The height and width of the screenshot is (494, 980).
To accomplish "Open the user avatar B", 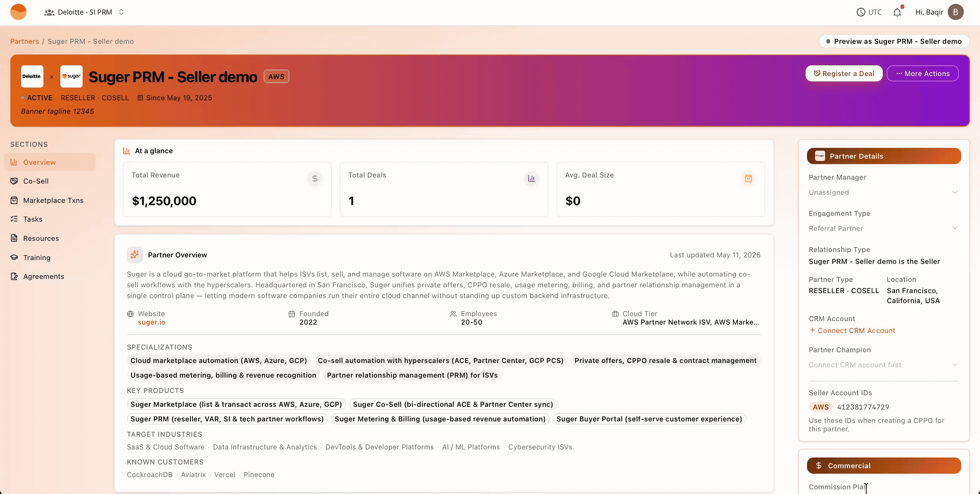I will [955, 12].
